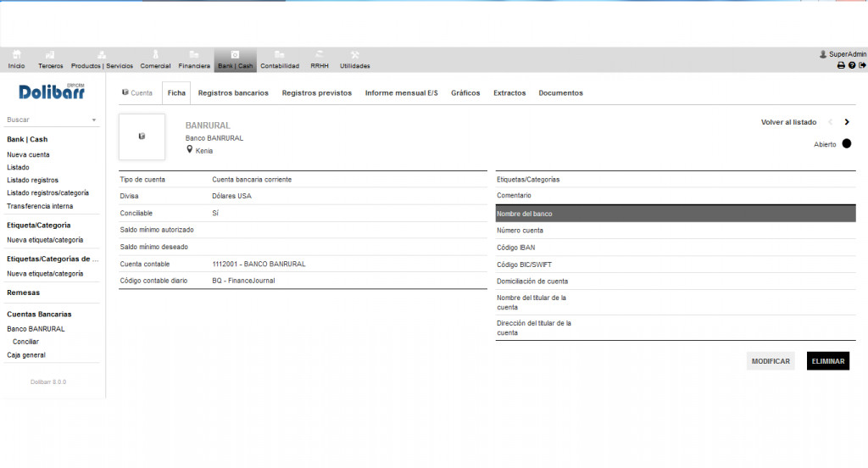This screenshot has height=468, width=868.
Task: Open the Gráficos tab
Action: 465,93
